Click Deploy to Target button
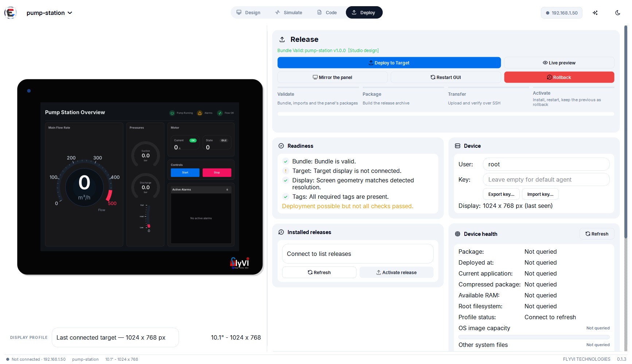This screenshot has width=632, height=364. tap(389, 63)
